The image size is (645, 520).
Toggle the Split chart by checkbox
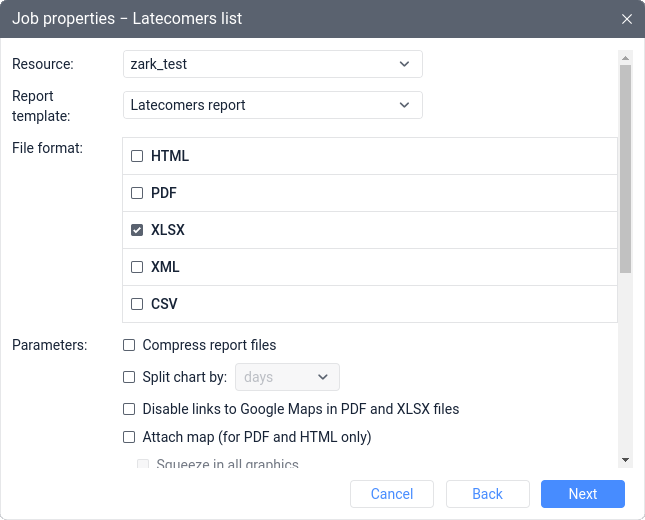(129, 377)
